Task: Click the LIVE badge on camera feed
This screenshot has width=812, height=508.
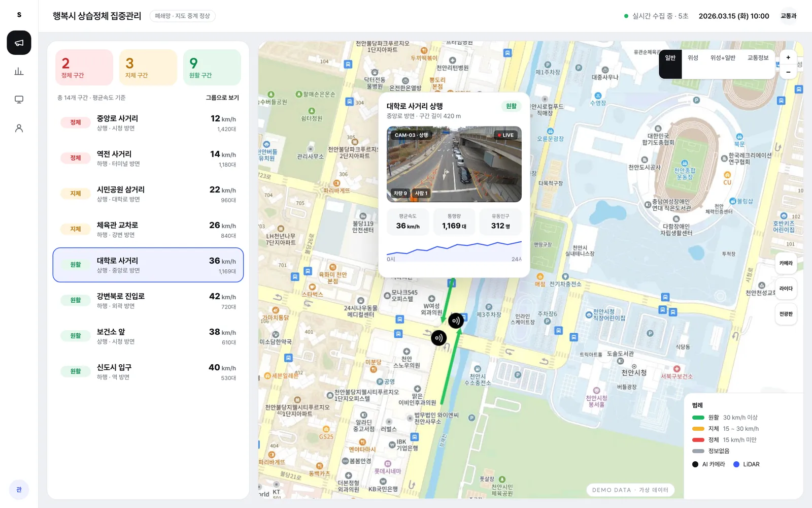Action: tap(506, 135)
